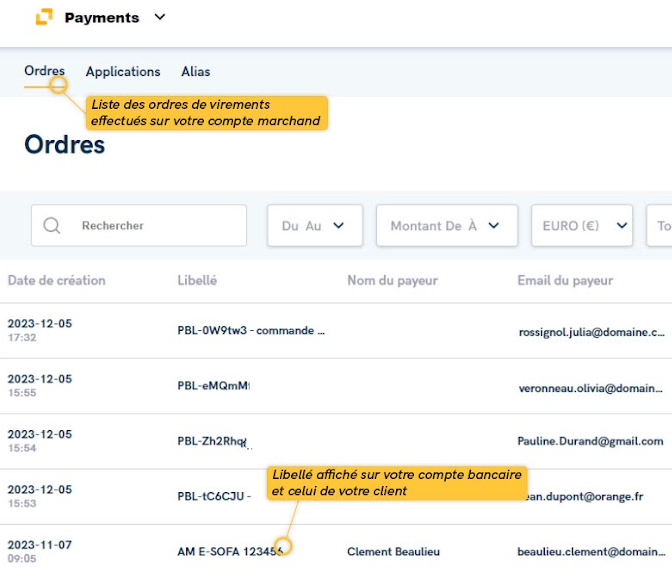
Task: Click email rossignol.julia@domaine.c...
Action: coord(591,332)
